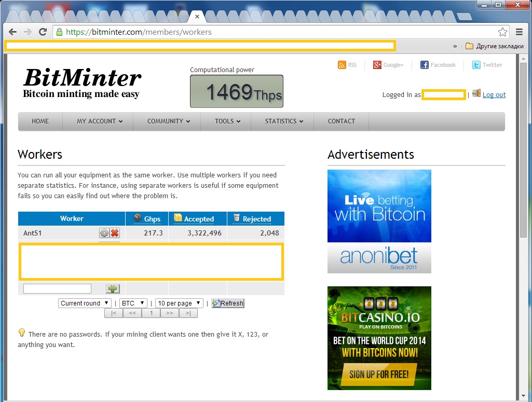
Task: Select page 1 in pagination
Action: 151,313
